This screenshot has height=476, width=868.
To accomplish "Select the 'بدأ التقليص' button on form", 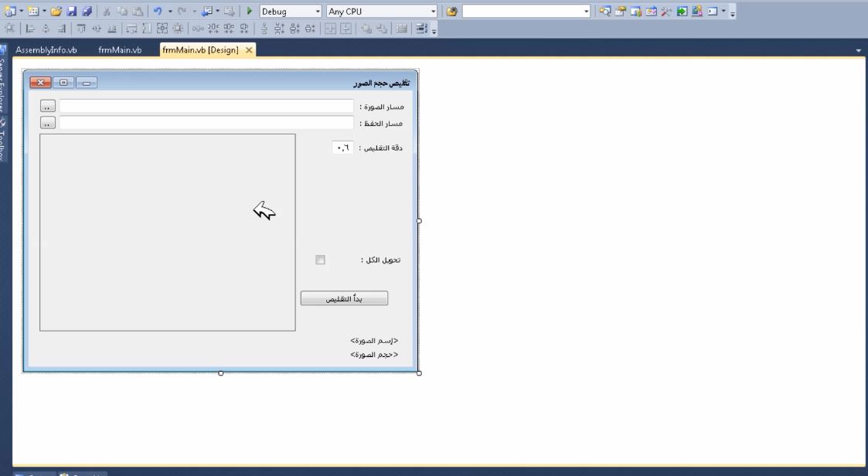I will pyautogui.click(x=344, y=298).
